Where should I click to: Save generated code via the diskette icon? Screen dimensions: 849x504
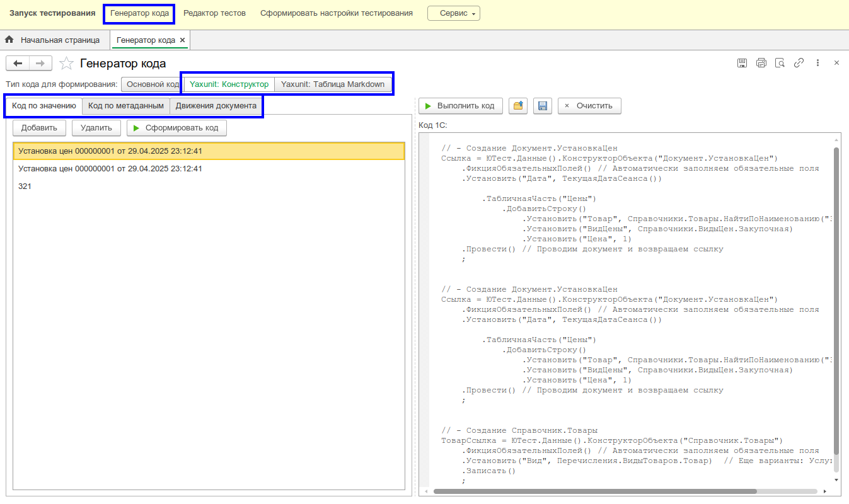pos(542,105)
